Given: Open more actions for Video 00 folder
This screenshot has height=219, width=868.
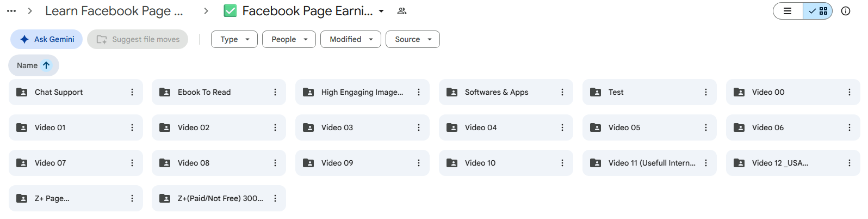Looking at the screenshot, I should 850,92.
